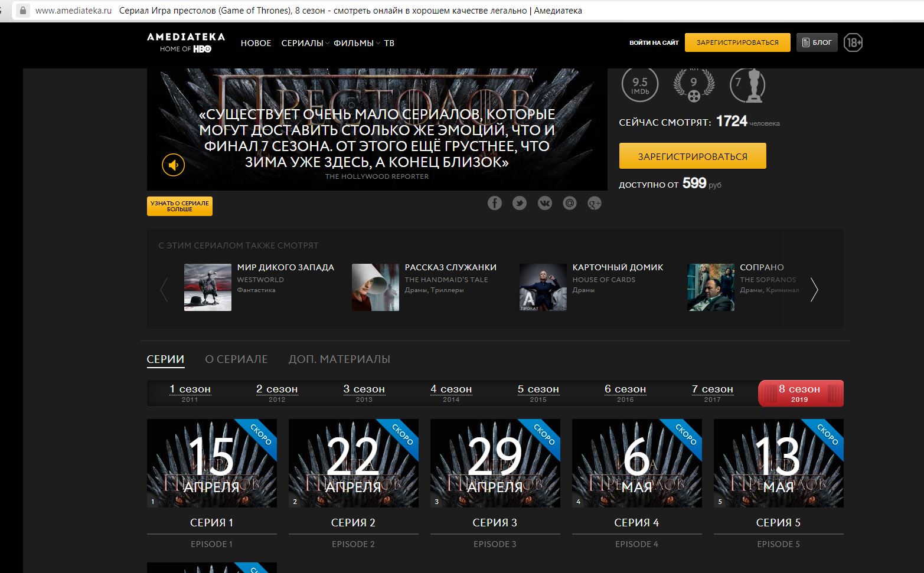Click the 1724 current viewers count

pyautogui.click(x=732, y=121)
